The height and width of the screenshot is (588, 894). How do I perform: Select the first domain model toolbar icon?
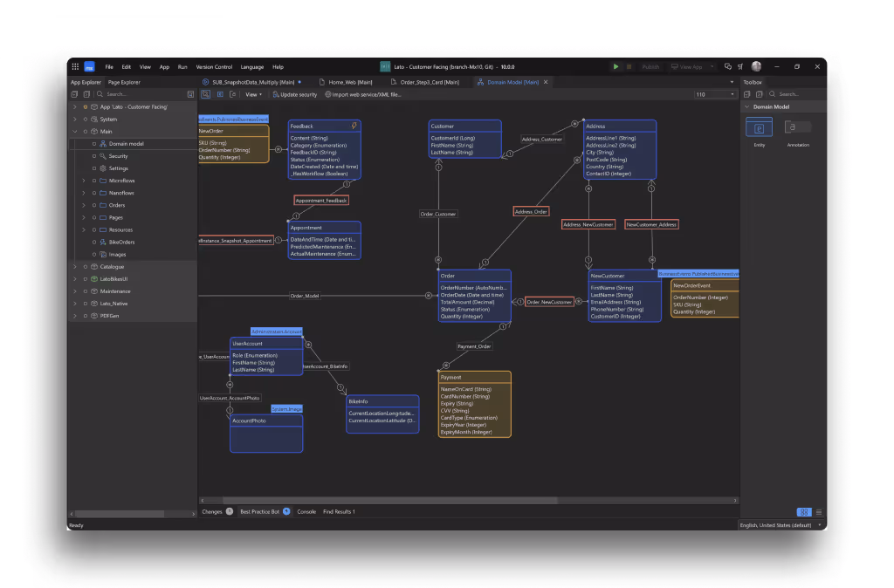pyautogui.click(x=206, y=94)
